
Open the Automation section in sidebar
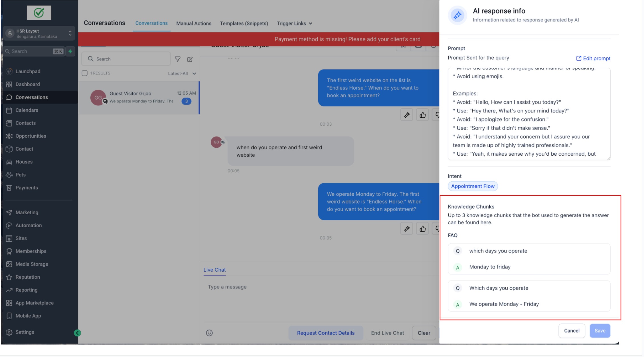click(29, 225)
